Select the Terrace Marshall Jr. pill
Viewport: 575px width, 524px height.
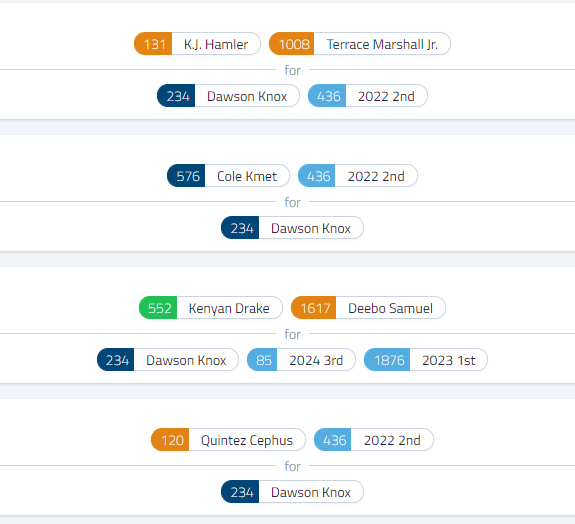360,44
